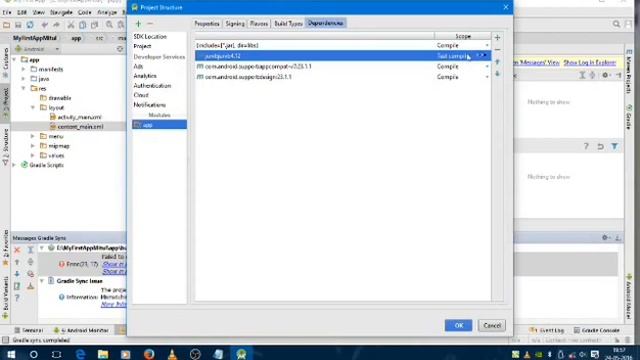Expand the java folder in project tree

[23, 79]
